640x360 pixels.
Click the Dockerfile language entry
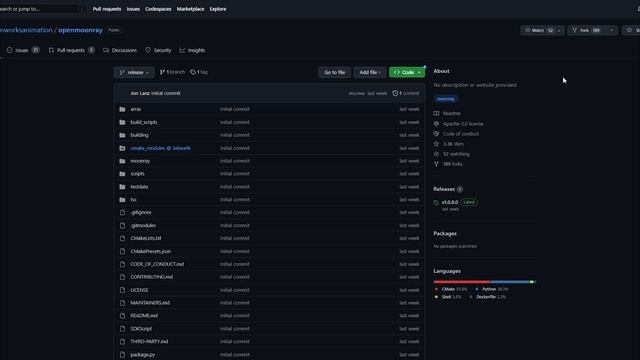coord(488,297)
